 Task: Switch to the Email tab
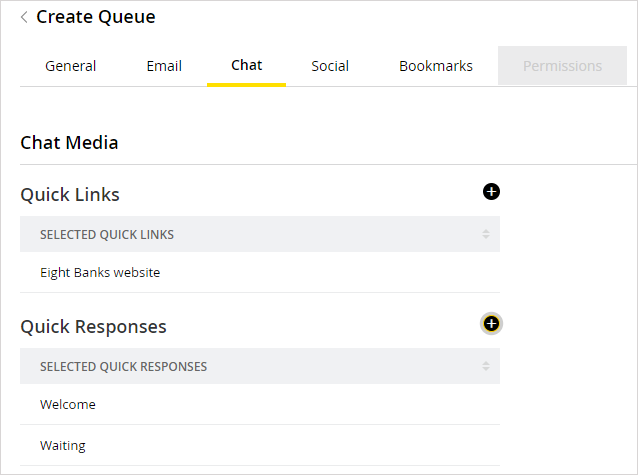[x=164, y=66]
